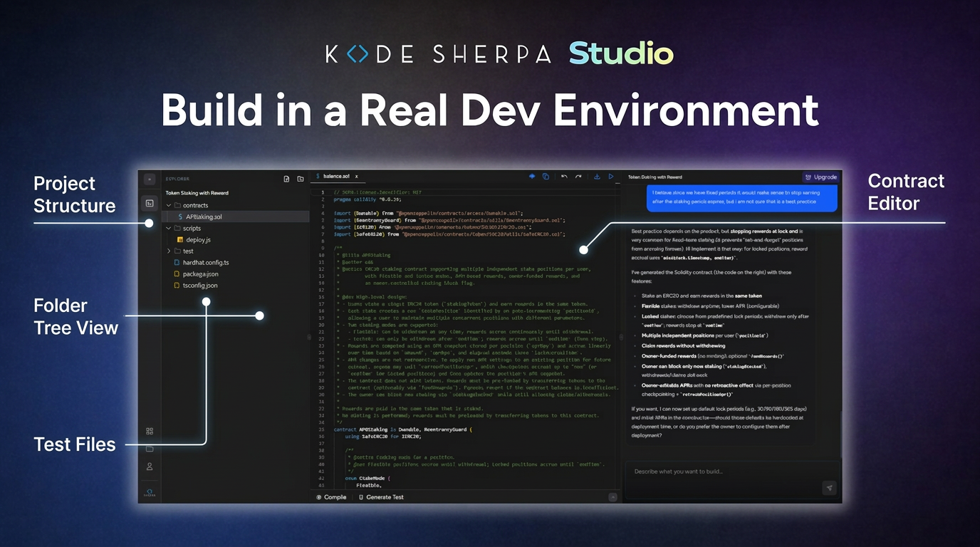Send the chat message with arrow icon
Image resolution: width=980 pixels, height=547 pixels.
pos(829,488)
